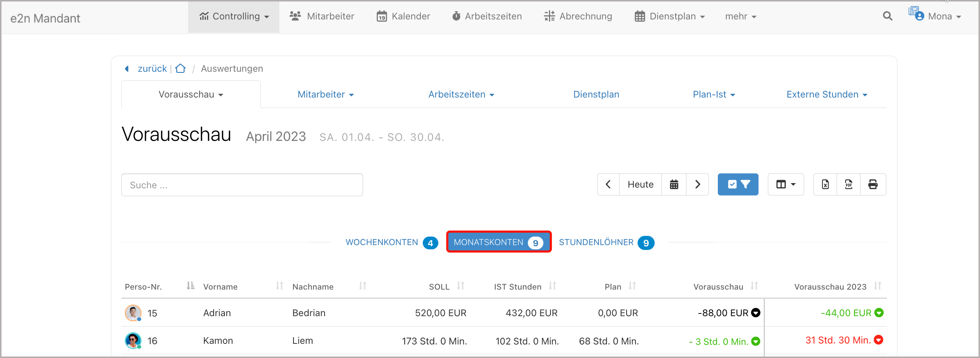This screenshot has height=358, width=980.
Task: Toggle sorting on the SOLL column
Action: [x=461, y=286]
